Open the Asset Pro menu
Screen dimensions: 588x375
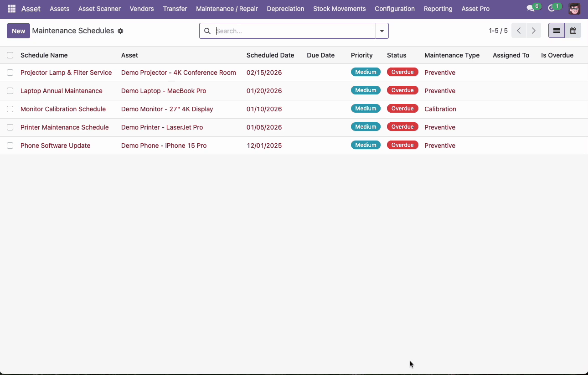(x=475, y=9)
